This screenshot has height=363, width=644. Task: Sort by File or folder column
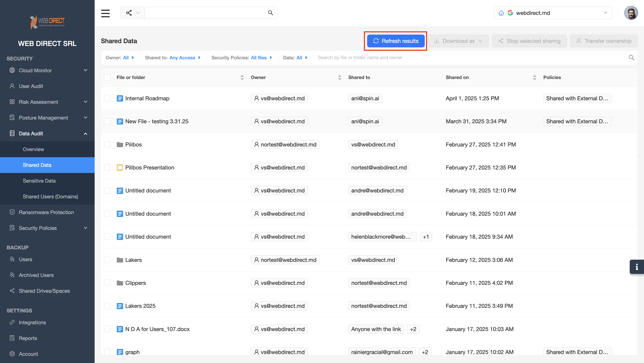(x=242, y=78)
